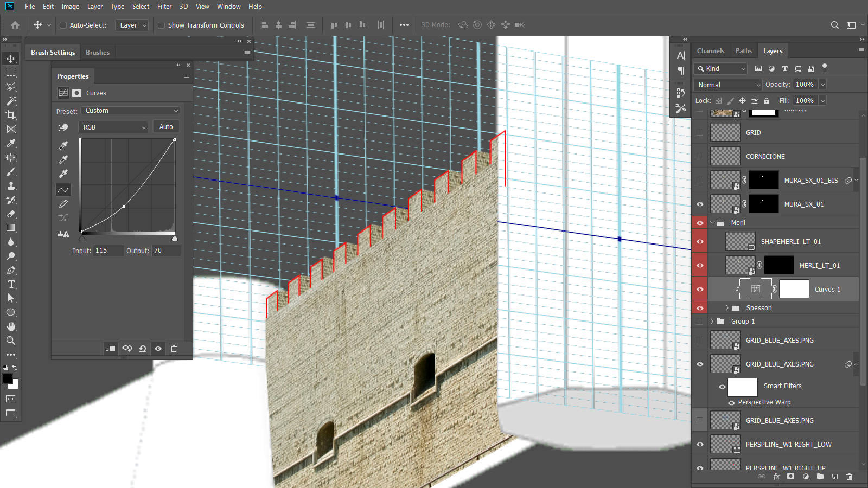Select the Crop tool

11,115
